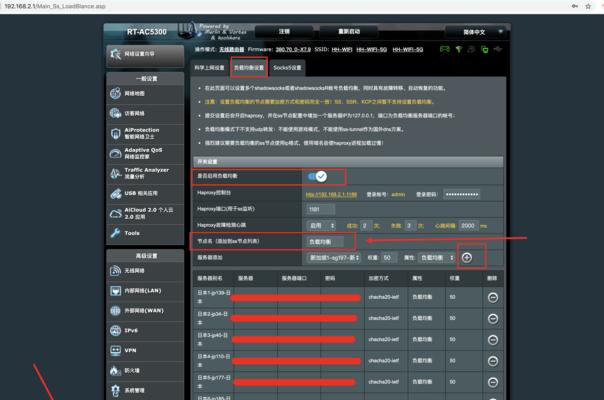This screenshot has width=604, height=400.
Task: Open 无线网络 wireless settings in sidebar
Action: (x=145, y=271)
